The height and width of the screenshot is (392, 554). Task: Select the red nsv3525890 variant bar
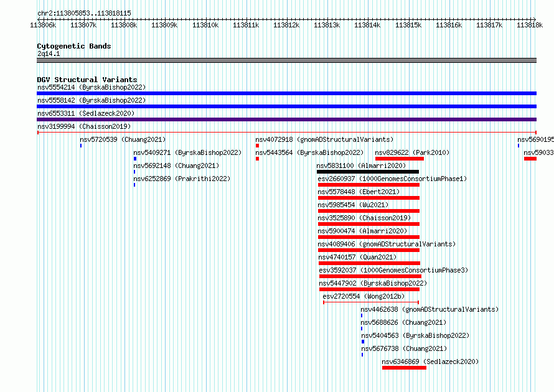(369, 224)
